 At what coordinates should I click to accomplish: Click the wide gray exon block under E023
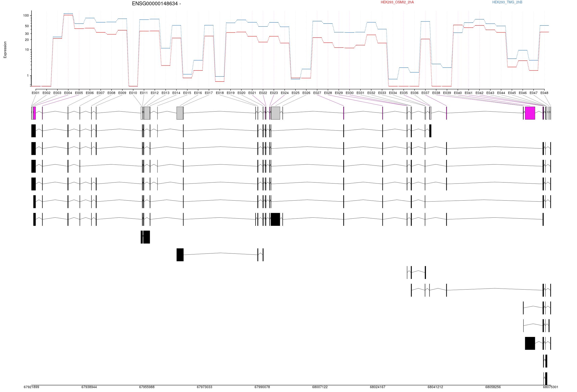pos(275,113)
